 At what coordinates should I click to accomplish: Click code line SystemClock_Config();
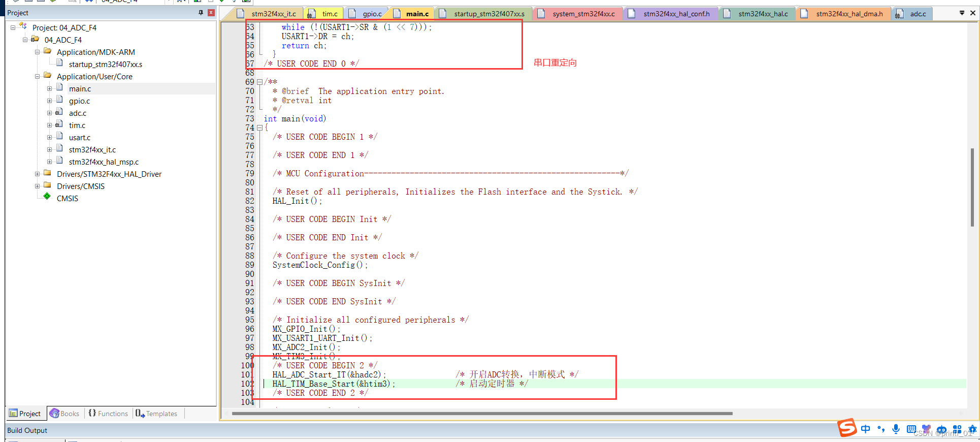pos(320,265)
